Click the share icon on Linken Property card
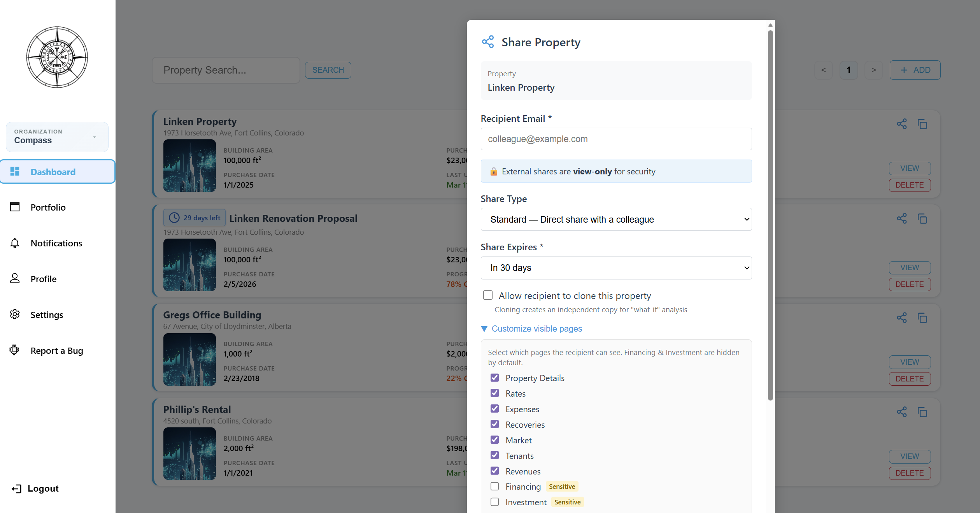Image resolution: width=980 pixels, height=513 pixels. point(902,124)
